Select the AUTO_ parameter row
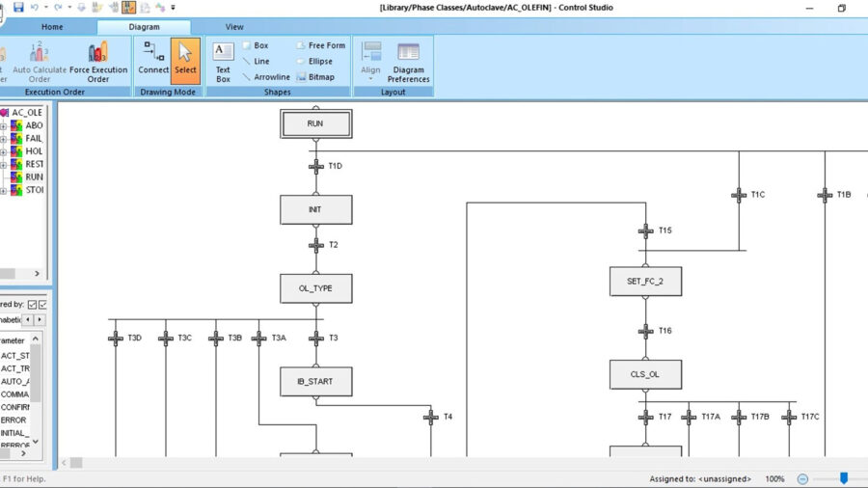This screenshot has width=868, height=488. pyautogui.click(x=14, y=381)
